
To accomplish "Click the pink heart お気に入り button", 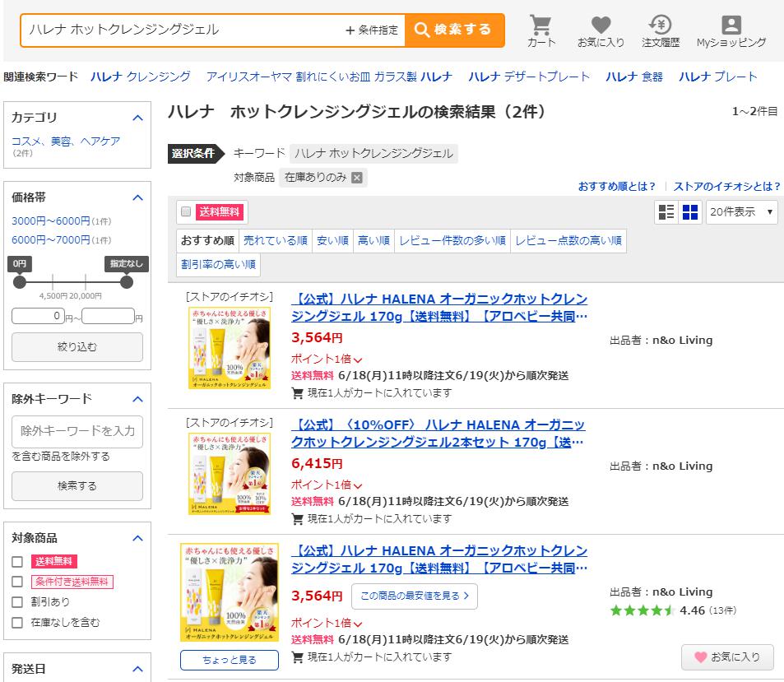I will coord(727,657).
